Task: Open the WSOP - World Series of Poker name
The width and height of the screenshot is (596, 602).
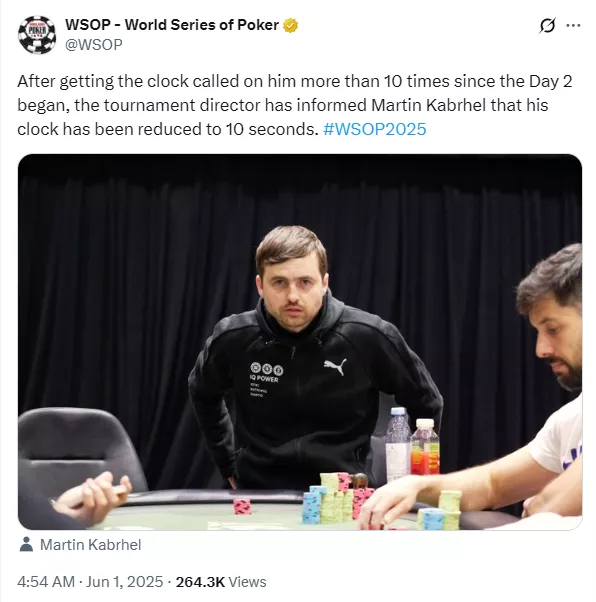Action: coord(172,25)
